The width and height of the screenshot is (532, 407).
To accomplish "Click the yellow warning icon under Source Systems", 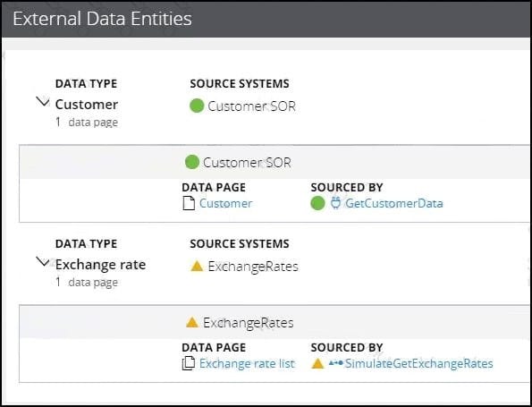I will [x=197, y=266].
